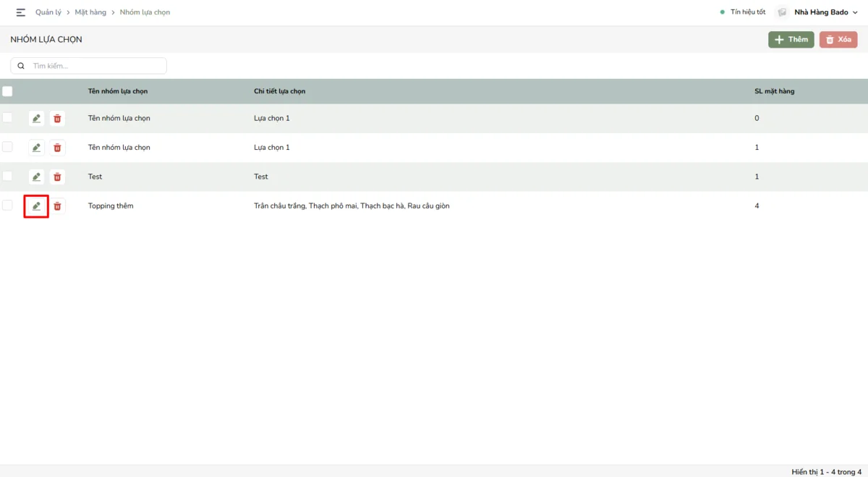Click the SL mặt hàng column header
The image size is (868, 477).
pyautogui.click(x=775, y=91)
